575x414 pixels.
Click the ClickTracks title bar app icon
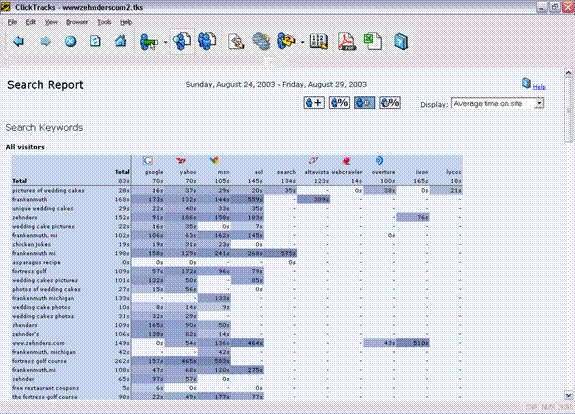[x=5, y=7]
